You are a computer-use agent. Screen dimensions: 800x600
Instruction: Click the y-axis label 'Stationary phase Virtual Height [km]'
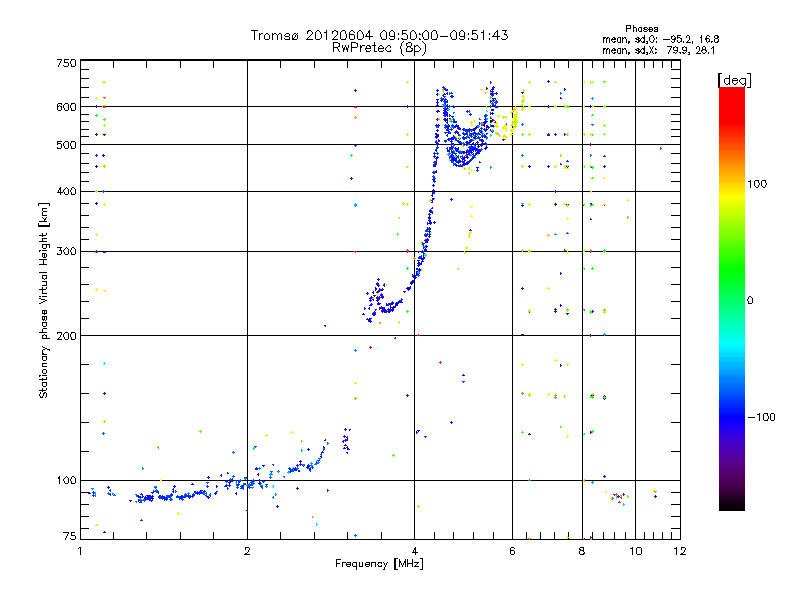[x=44, y=300]
